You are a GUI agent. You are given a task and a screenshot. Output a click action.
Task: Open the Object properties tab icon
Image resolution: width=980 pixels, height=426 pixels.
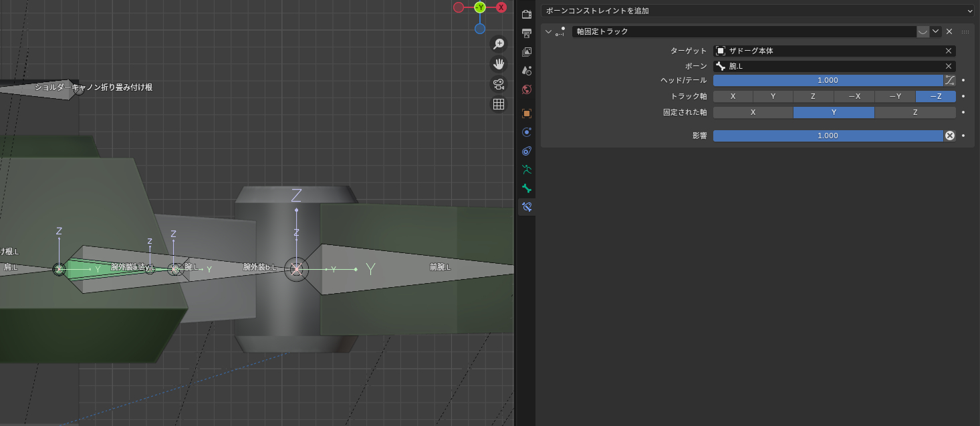(527, 113)
